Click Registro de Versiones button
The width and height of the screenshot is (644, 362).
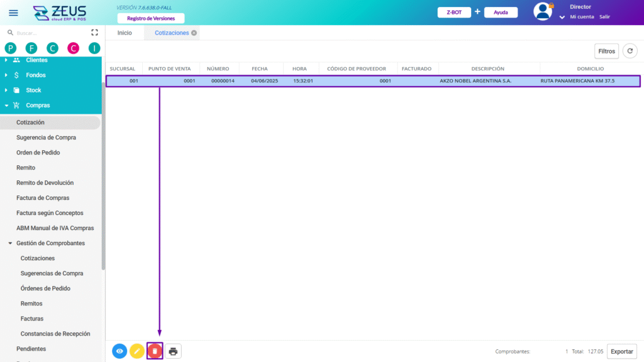[x=151, y=18]
